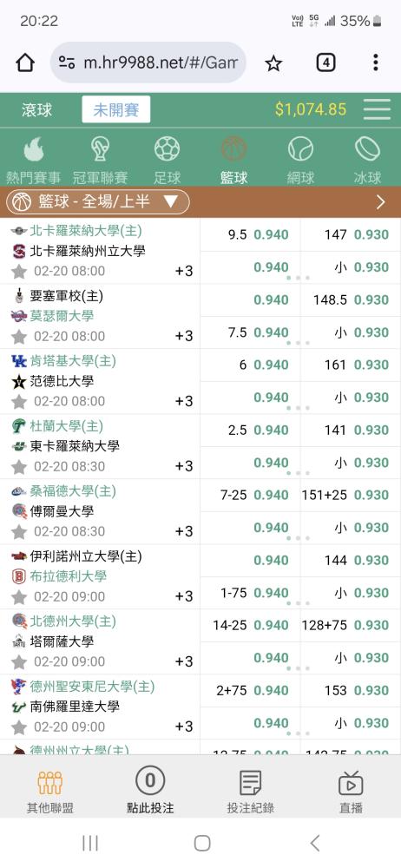
Task: Switch to the 未開賽 tab
Action: (x=115, y=109)
